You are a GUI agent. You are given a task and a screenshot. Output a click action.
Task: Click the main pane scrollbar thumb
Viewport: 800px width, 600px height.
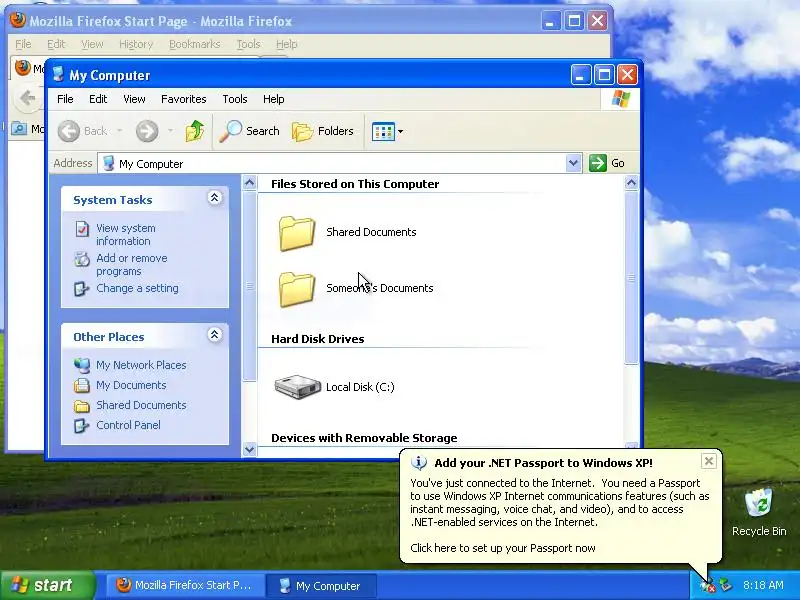(631, 278)
